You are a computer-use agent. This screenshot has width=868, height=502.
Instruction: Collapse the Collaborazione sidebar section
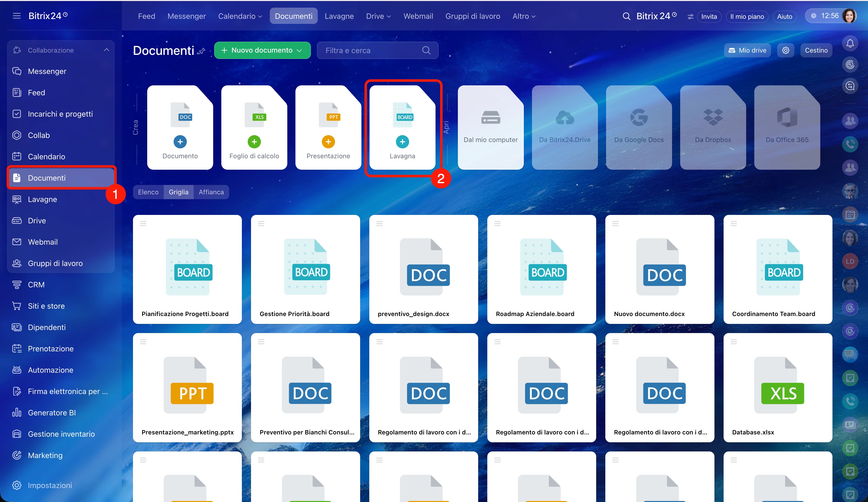(x=106, y=50)
